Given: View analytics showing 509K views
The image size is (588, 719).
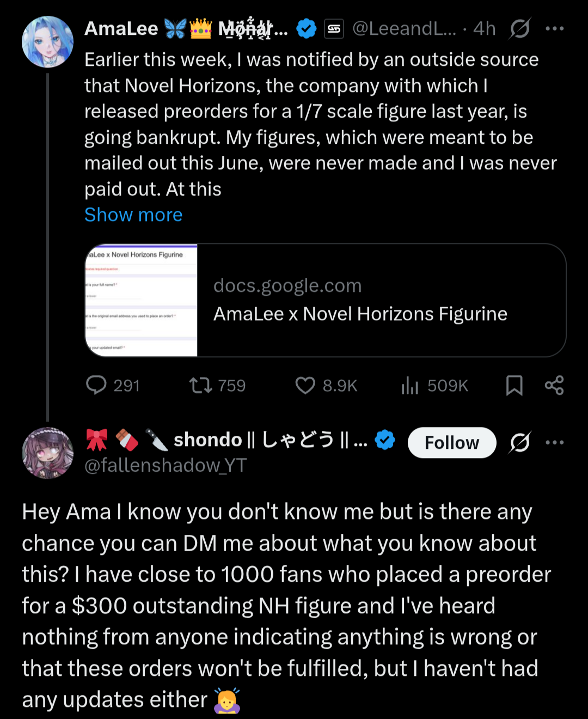Looking at the screenshot, I should coord(434,385).
